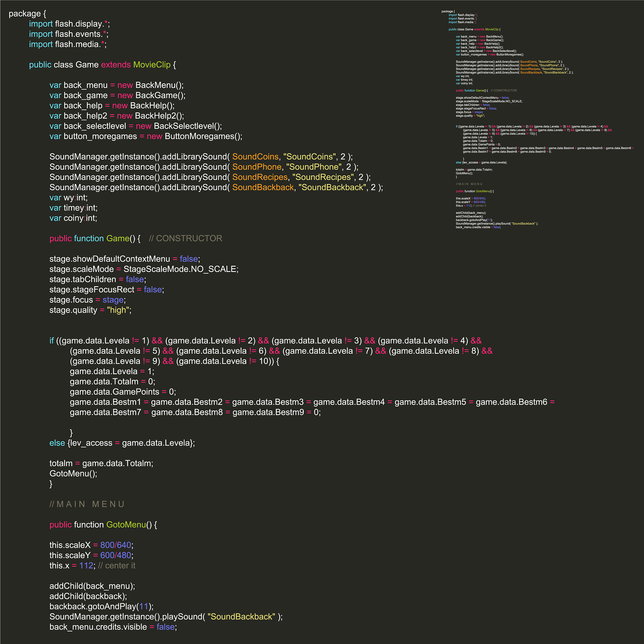The image size is (644, 644).
Task: Click the '// M A I N  M E N U' comment
Action: (x=87, y=504)
